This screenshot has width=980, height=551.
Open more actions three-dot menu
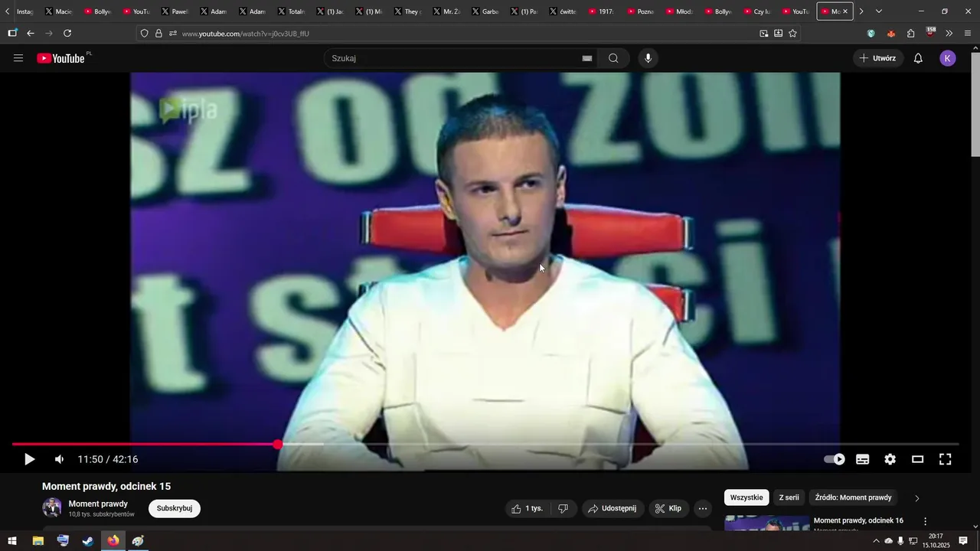(x=703, y=508)
